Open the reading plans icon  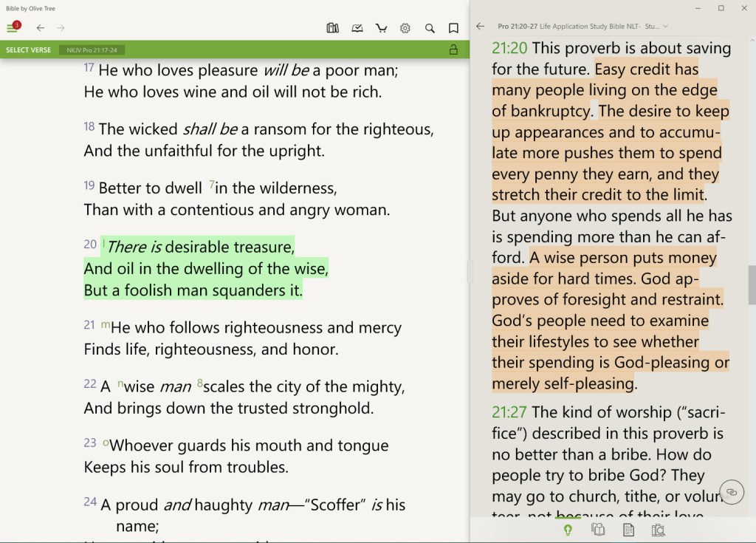point(357,28)
